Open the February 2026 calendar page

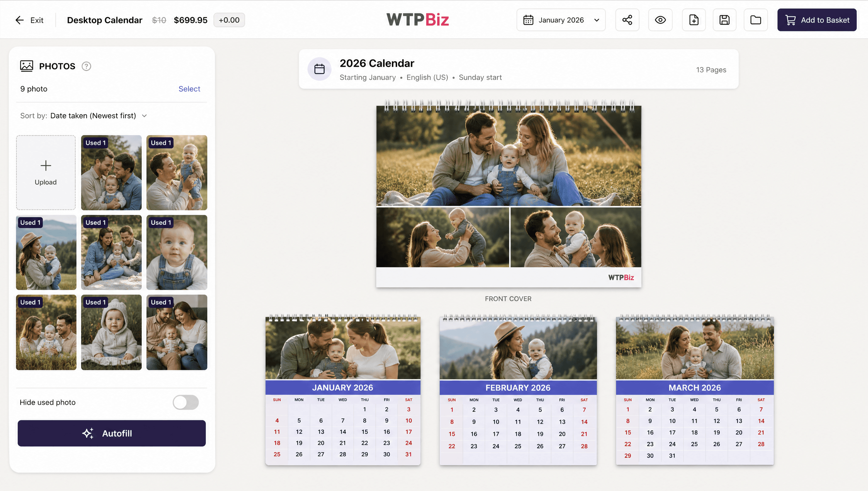point(518,390)
